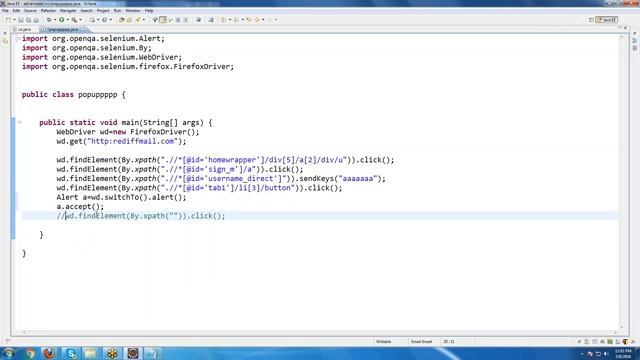The width and height of the screenshot is (640, 360).
Task: Click the taskbar clock
Action: point(623,353)
